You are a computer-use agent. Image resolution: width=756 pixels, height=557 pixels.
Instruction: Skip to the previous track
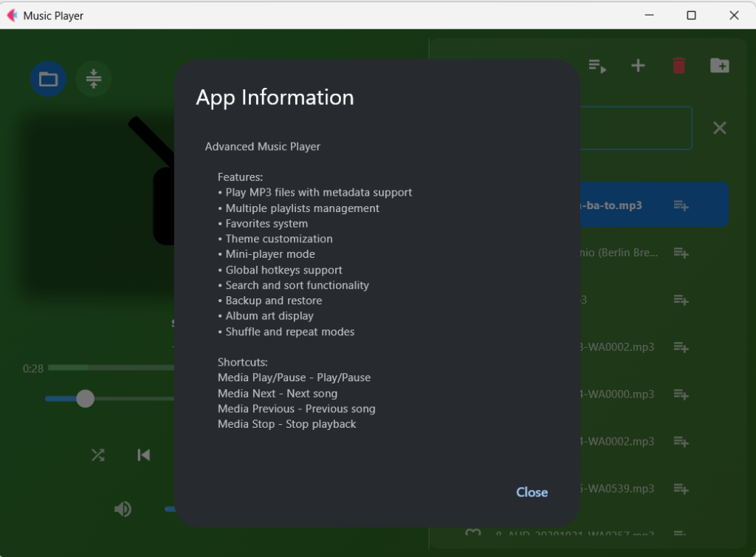pos(144,455)
